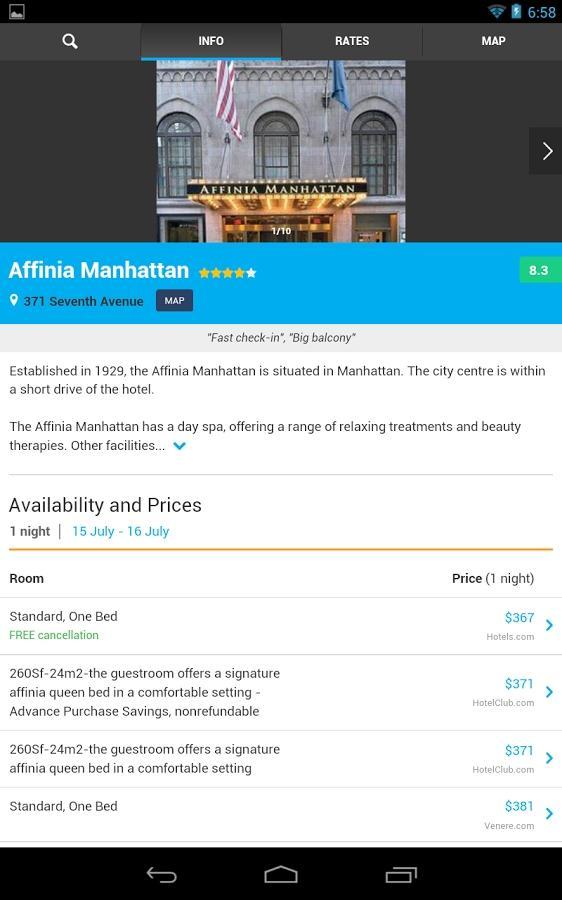
Task: Open the $367 Hotels.com offer arrow
Action: point(549,625)
